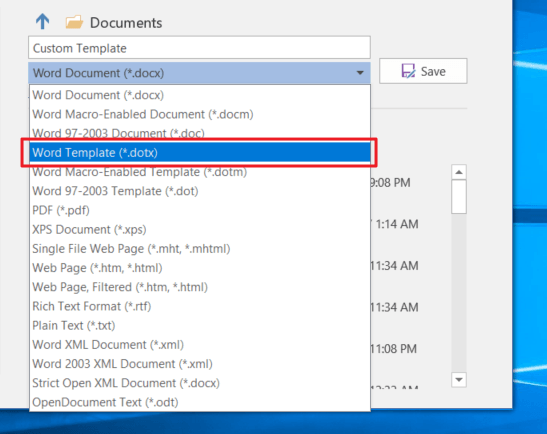Select Word Template (*.dotx)

click(x=200, y=152)
